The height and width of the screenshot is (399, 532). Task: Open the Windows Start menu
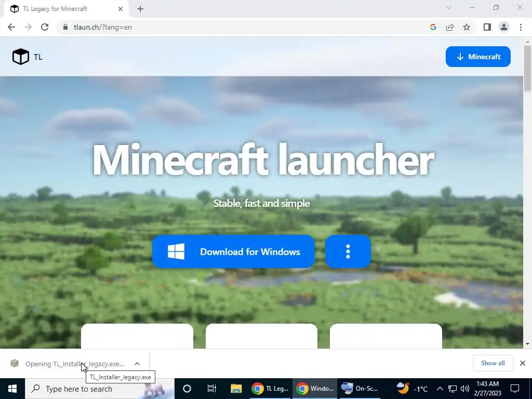point(12,389)
